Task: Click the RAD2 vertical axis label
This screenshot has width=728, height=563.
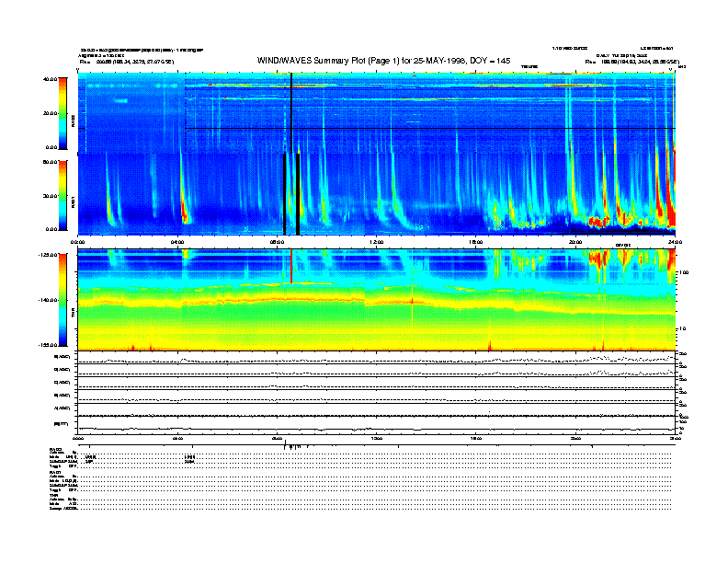Action: click(73, 121)
